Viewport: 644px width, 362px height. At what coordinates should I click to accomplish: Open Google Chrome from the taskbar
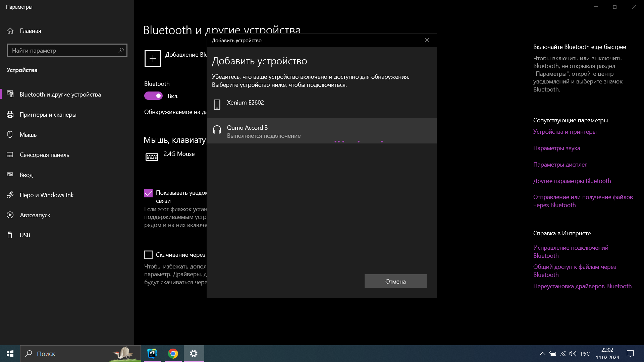173,354
